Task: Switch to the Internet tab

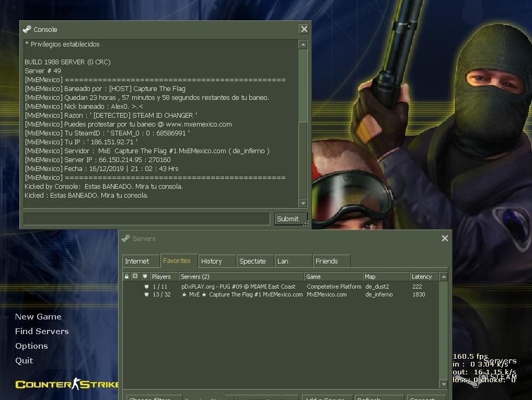Action: pyautogui.click(x=141, y=261)
